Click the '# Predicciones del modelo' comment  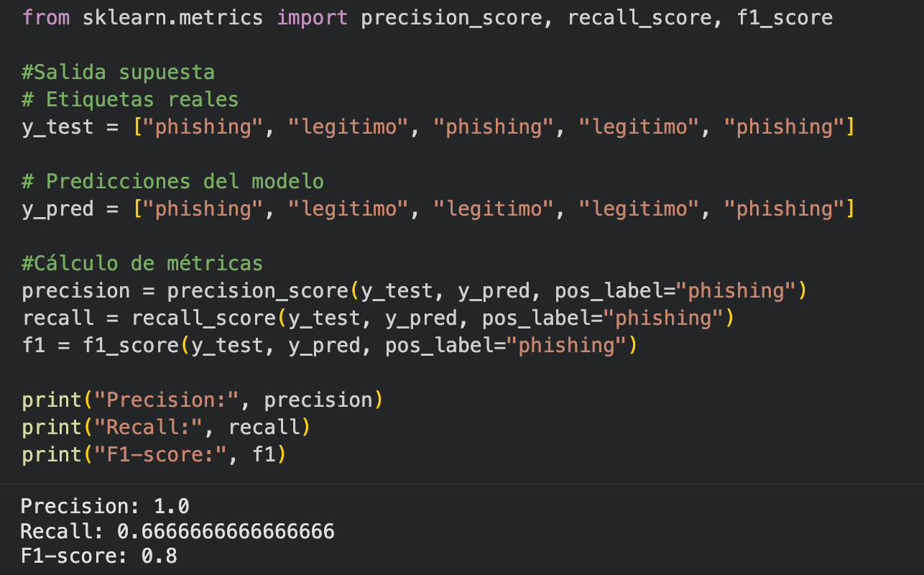[172, 181]
